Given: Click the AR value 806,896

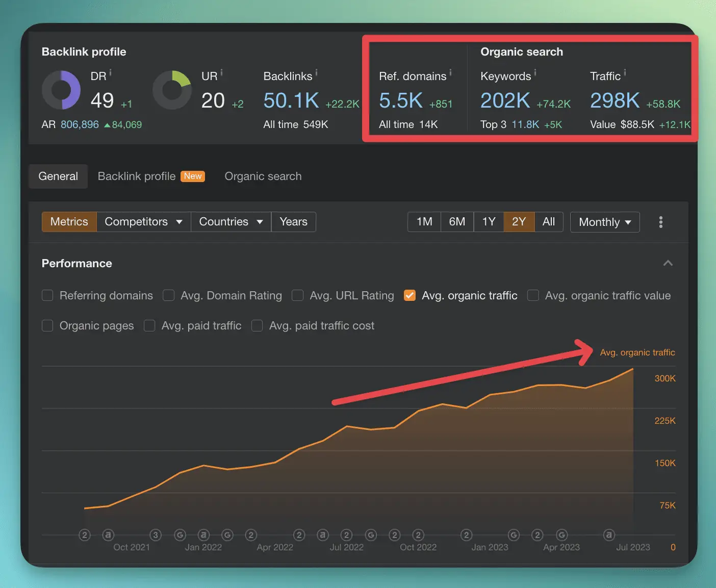Looking at the screenshot, I should [80, 124].
